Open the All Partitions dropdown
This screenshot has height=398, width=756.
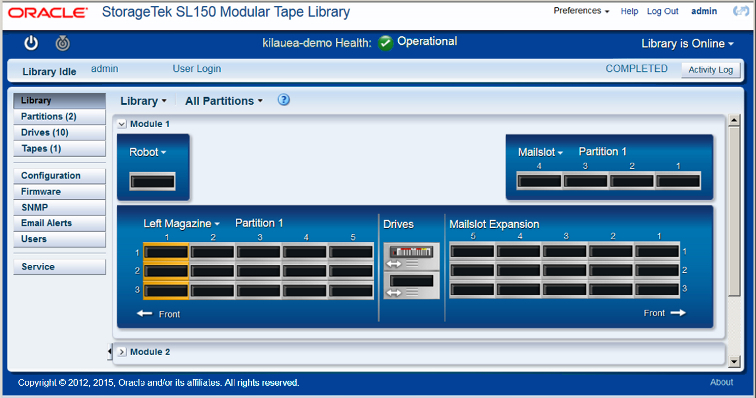point(224,101)
